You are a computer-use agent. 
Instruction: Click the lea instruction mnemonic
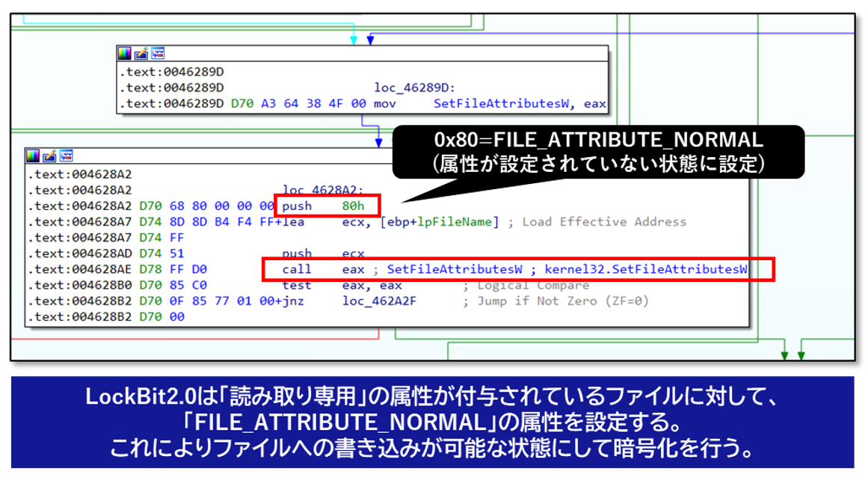coord(293,222)
